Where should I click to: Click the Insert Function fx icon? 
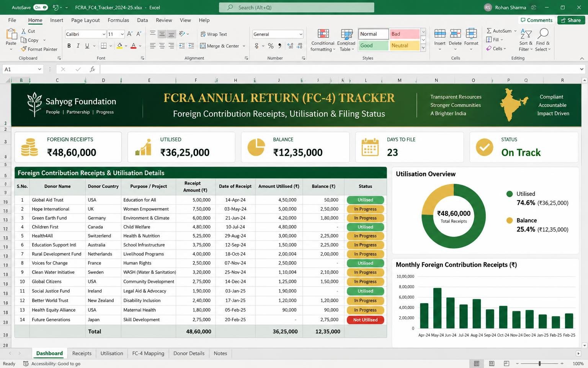pyautogui.click(x=92, y=69)
